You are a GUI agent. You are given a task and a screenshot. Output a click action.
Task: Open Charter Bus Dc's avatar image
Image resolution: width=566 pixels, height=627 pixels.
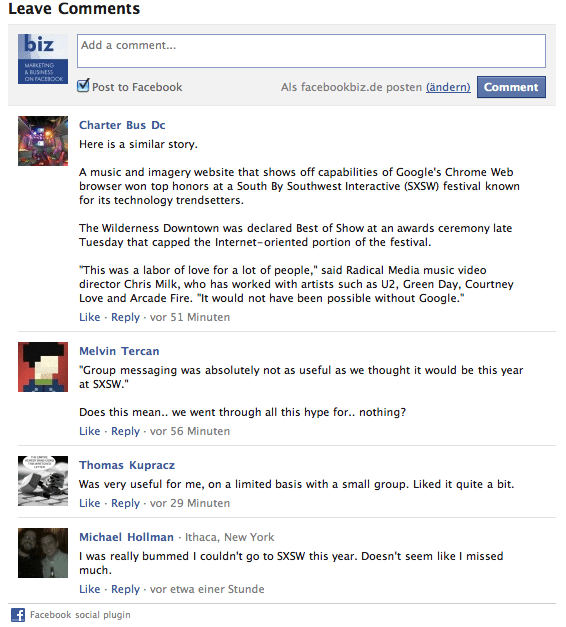point(43,141)
